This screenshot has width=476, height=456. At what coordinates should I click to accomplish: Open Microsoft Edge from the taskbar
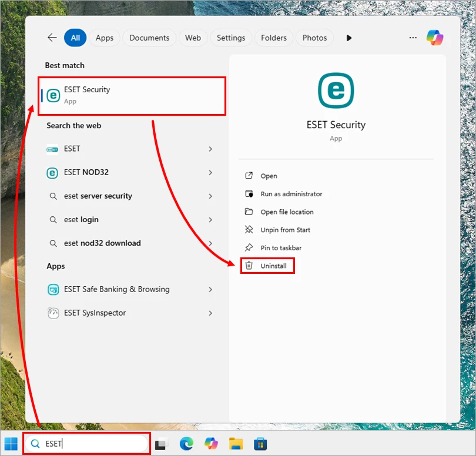coord(186,443)
